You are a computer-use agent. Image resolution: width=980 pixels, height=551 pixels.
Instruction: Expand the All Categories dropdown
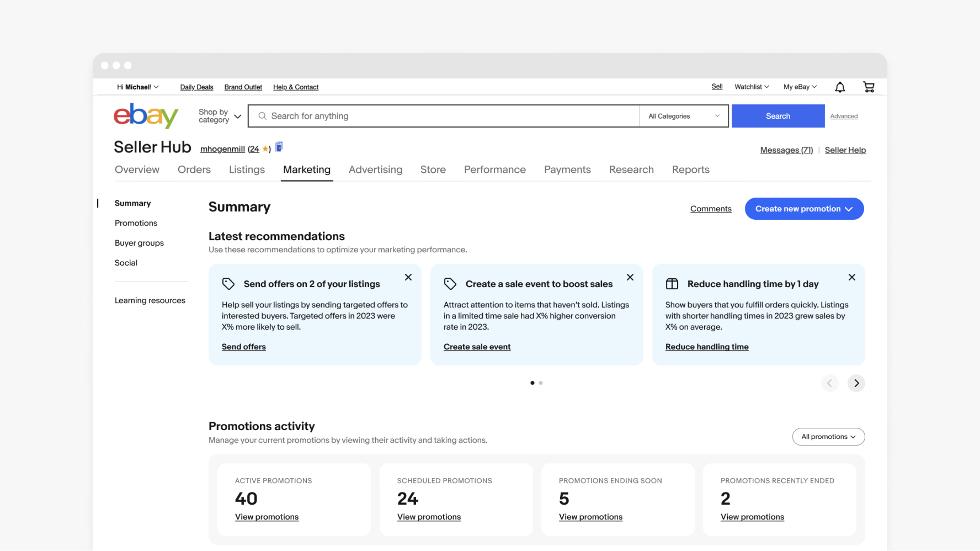pos(684,116)
